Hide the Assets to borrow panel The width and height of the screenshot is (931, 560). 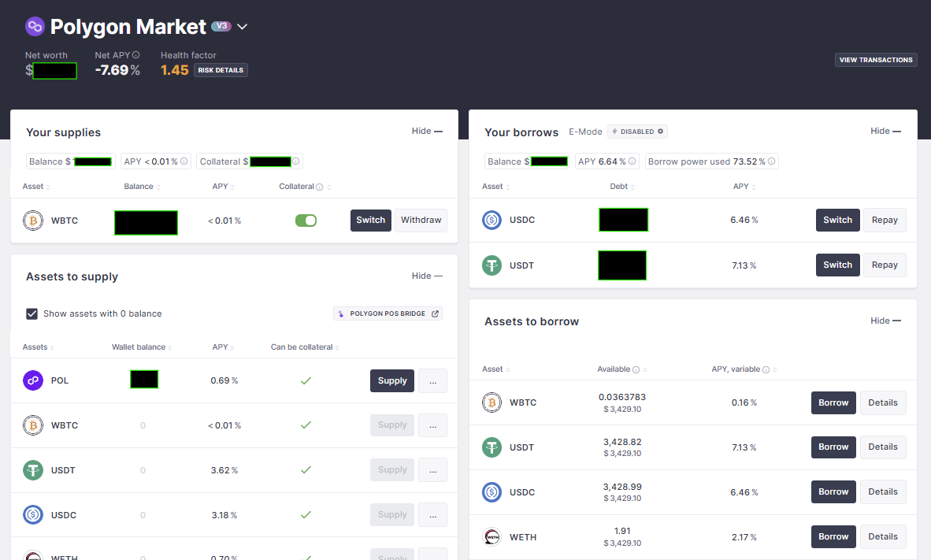click(x=885, y=321)
